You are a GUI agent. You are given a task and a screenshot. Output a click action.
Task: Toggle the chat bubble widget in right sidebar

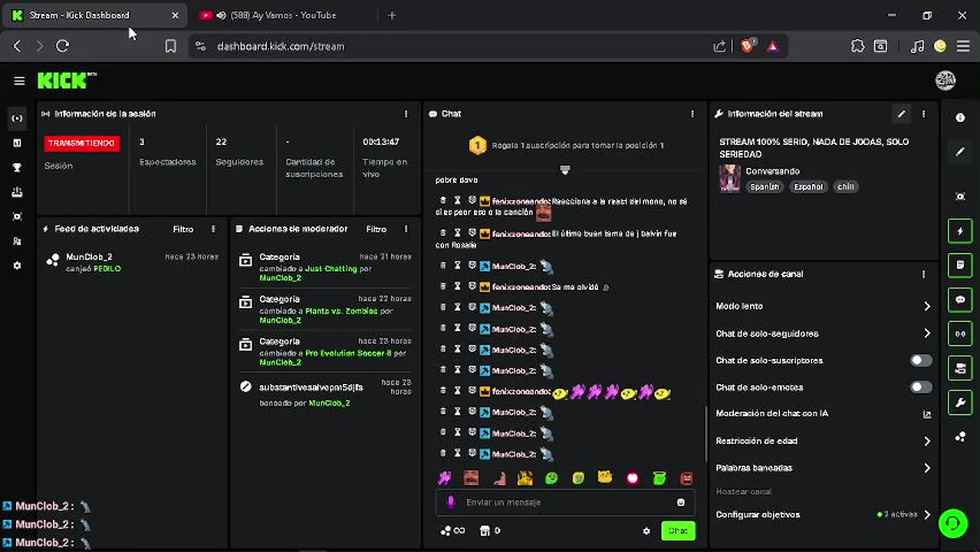pyautogui.click(x=960, y=300)
